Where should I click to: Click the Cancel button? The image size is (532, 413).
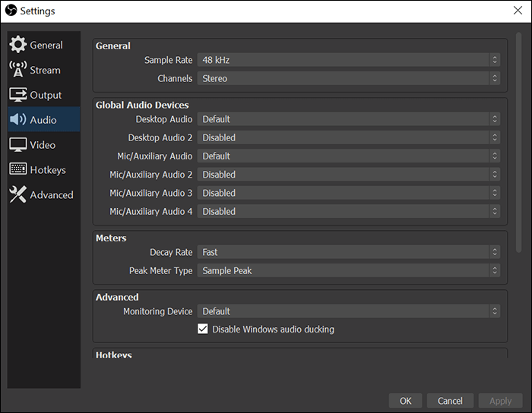(x=450, y=401)
